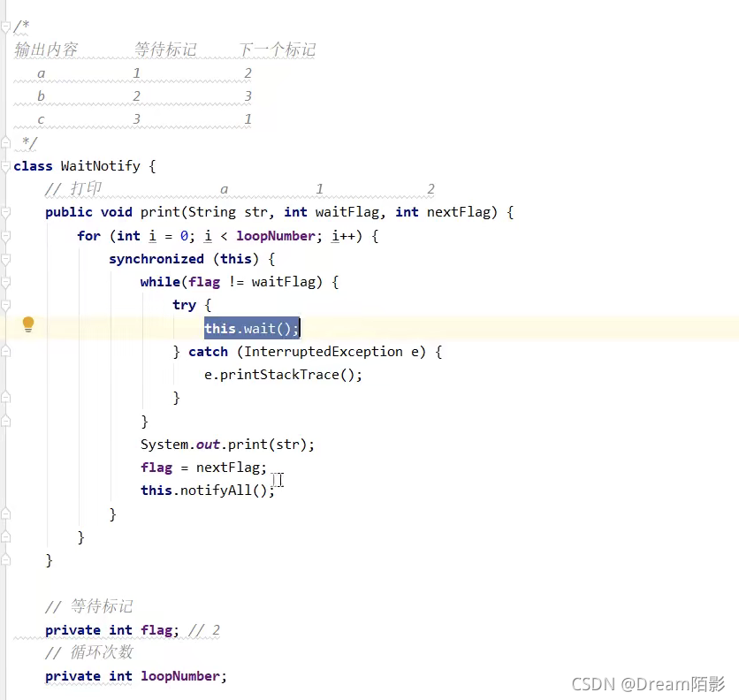Image resolution: width=739 pixels, height=700 pixels.
Task: Click the class name 'WaitNotify'
Action: (x=101, y=166)
